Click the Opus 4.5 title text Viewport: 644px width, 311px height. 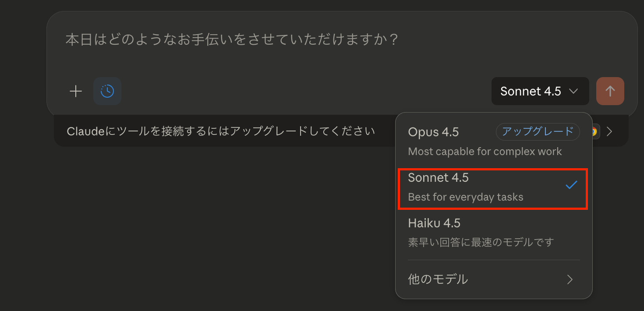point(433,132)
